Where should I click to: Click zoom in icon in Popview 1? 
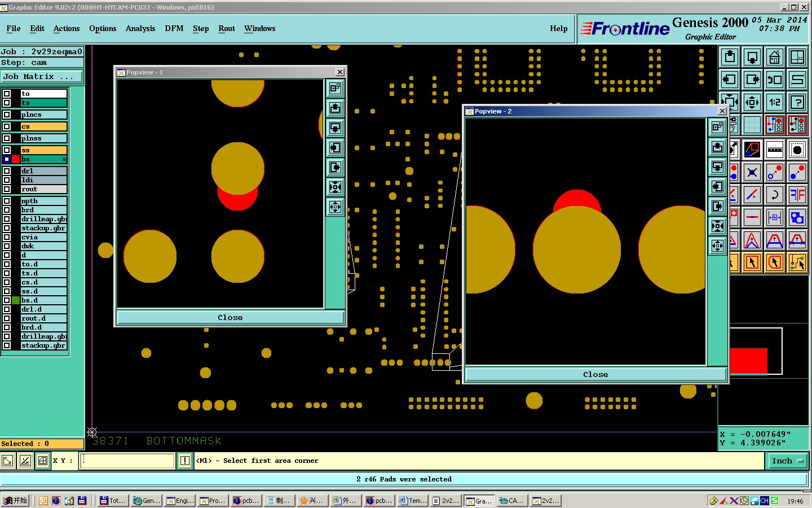[x=336, y=187]
